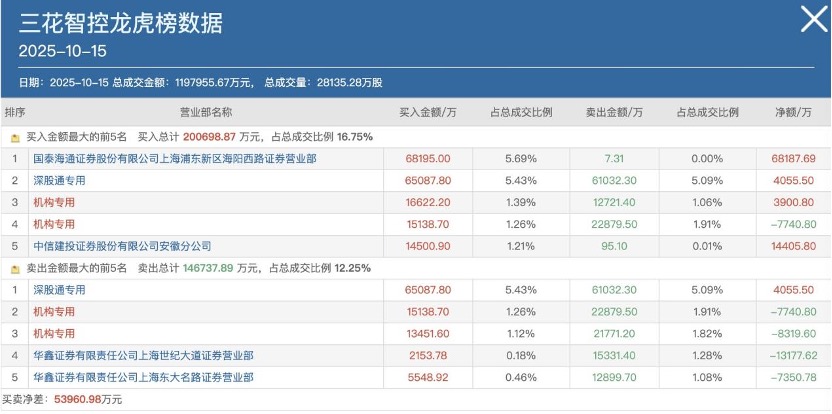The image size is (832, 414).
Task: Click 深股通专用 in the sell top-5 list
Action: (59, 290)
